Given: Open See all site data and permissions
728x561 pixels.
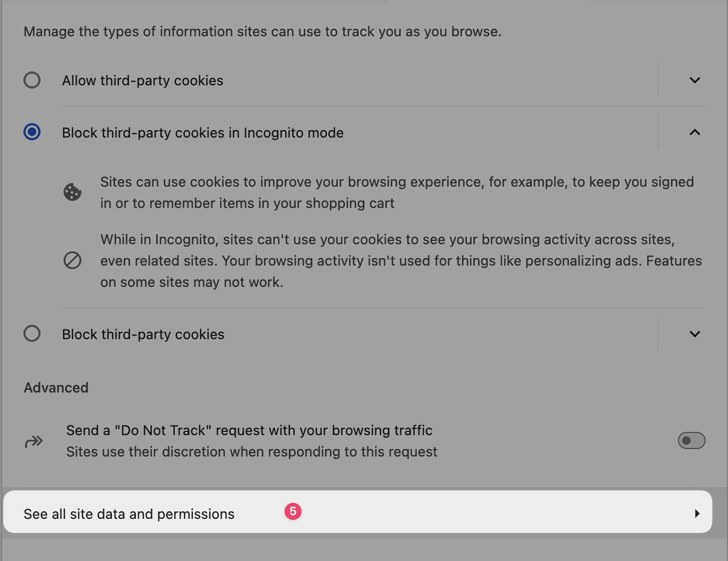Looking at the screenshot, I should [129, 514].
